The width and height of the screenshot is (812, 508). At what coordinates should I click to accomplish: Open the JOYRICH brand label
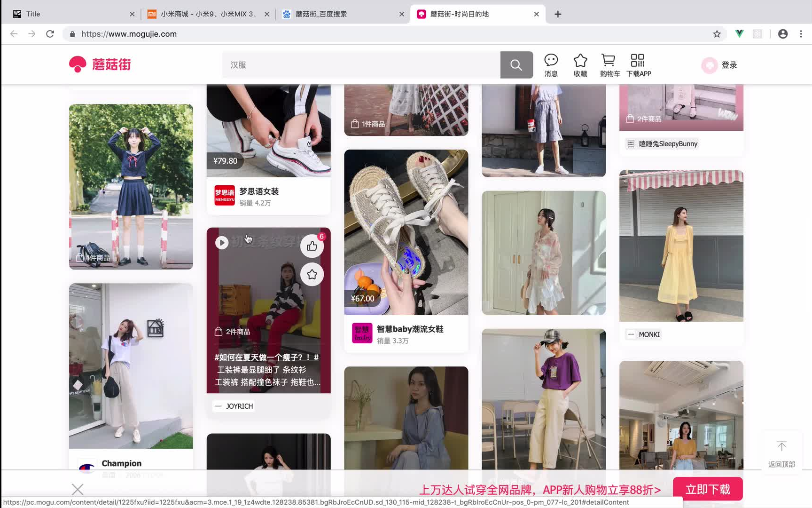point(234,406)
